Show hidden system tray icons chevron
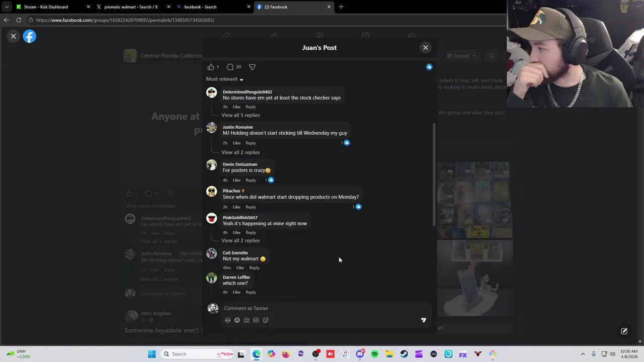 [x=583, y=354]
